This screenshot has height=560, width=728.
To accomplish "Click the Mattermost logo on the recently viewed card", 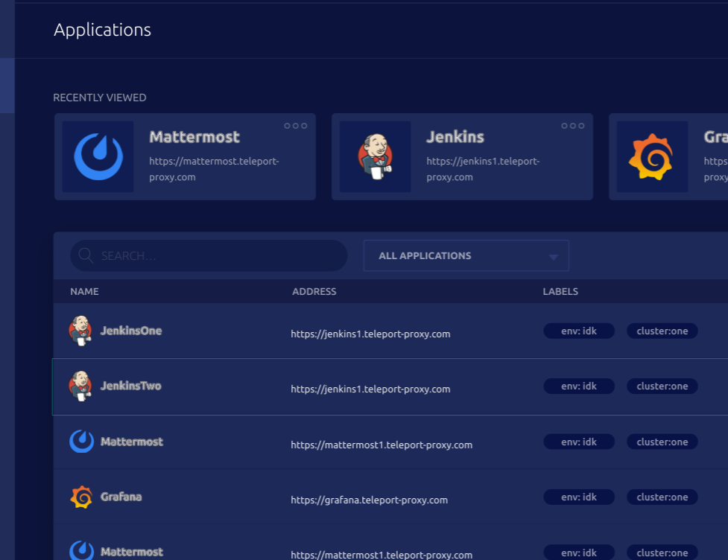I will pyautogui.click(x=98, y=156).
